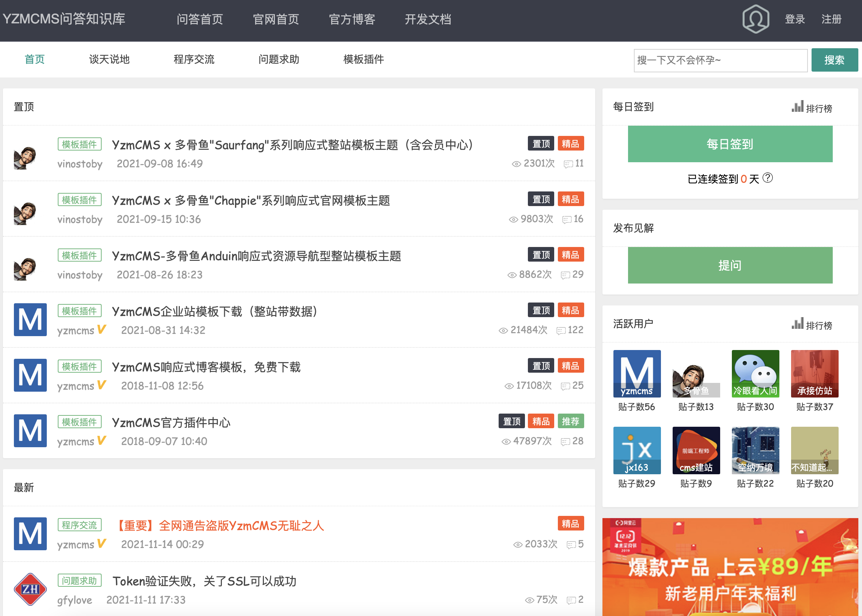Focus the search input field
Screen dimensions: 862x616
click(721, 60)
